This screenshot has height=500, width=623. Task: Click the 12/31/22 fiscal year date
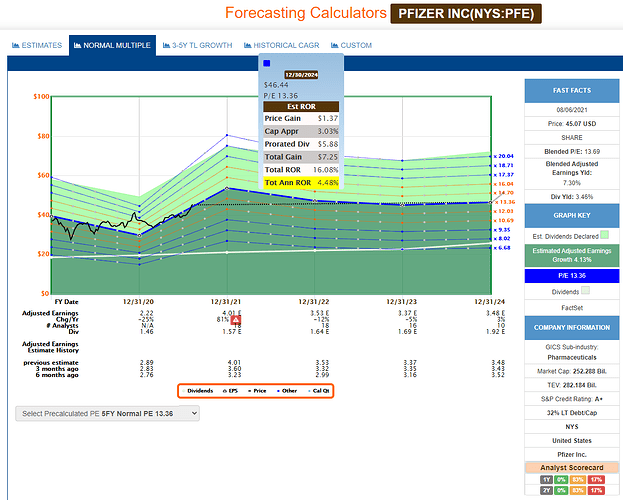(x=314, y=302)
